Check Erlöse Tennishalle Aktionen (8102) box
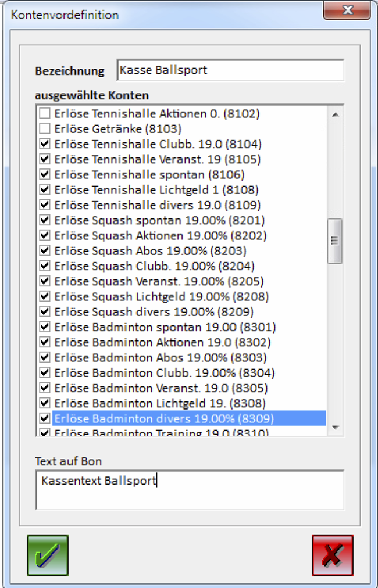378x588 pixels. 44,114
